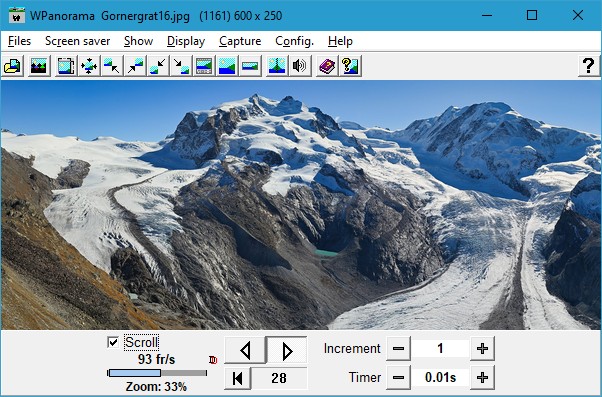Increase Timer with plus button
602x397 pixels.
(482, 378)
